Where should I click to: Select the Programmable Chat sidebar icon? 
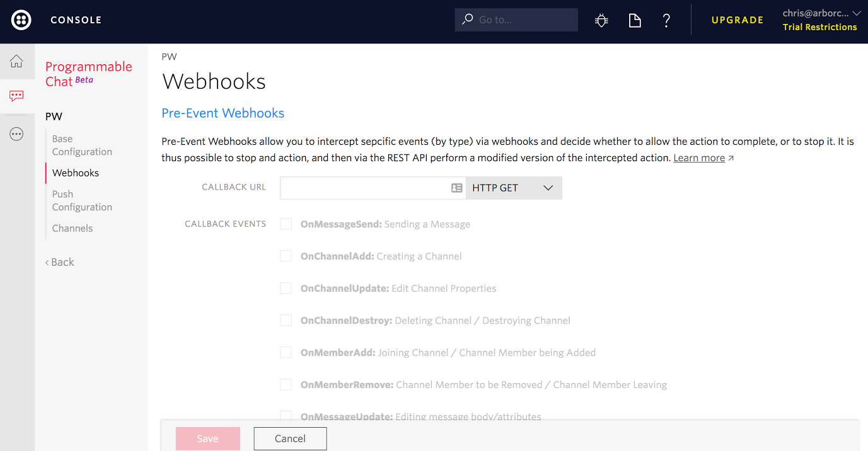16,96
